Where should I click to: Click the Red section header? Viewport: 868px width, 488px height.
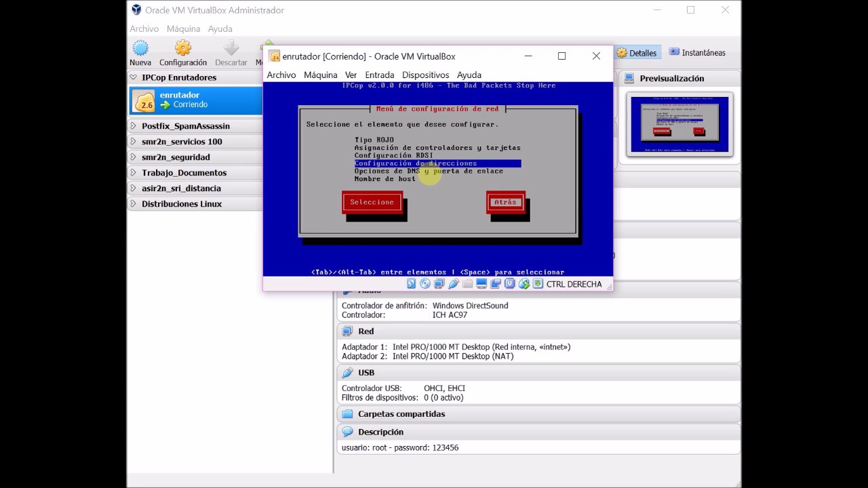pyautogui.click(x=538, y=331)
